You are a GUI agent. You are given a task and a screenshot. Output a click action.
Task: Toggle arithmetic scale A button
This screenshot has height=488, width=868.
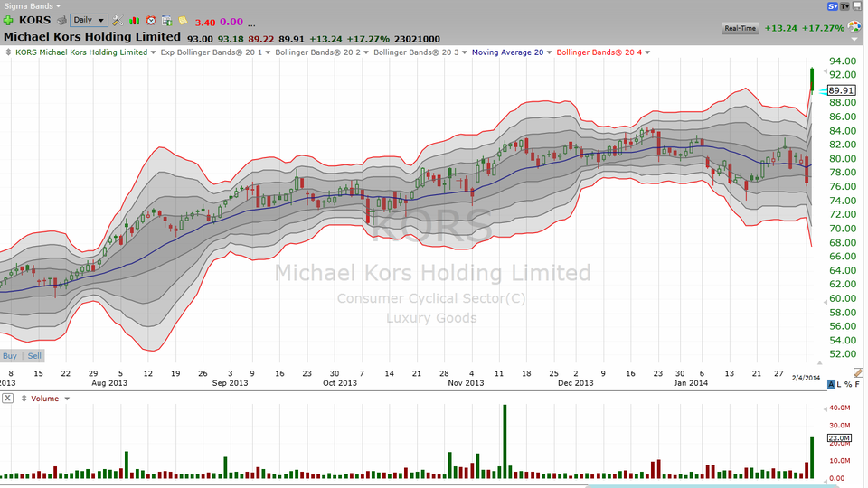pos(831,384)
